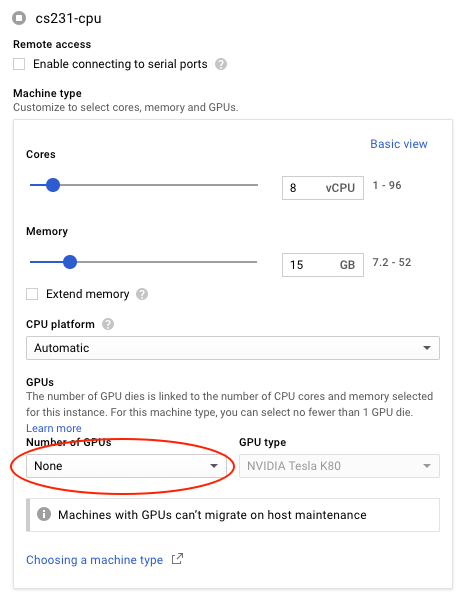Viewport: 463px width, 602px height.
Task: Click the cs231-cpu instance name
Action: (x=68, y=18)
